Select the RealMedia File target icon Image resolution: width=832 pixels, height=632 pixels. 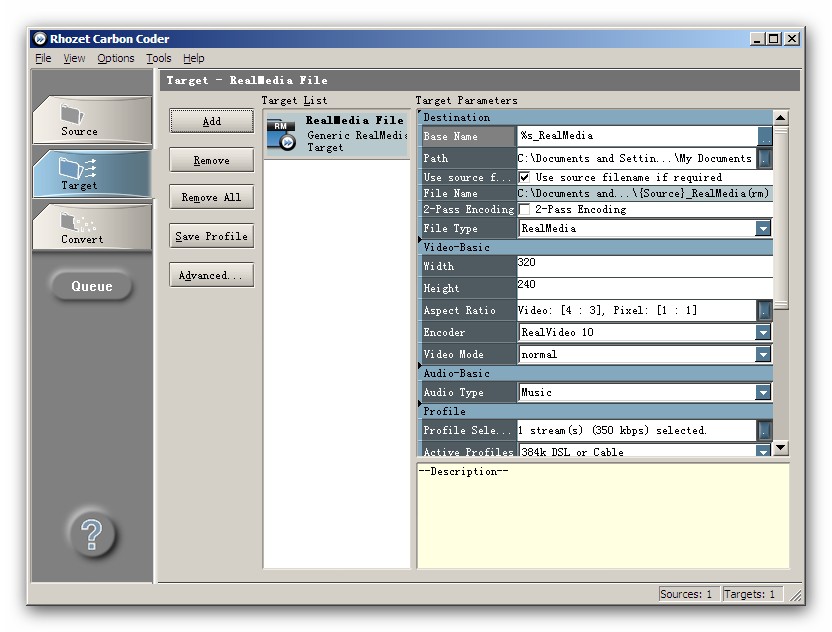coord(281,134)
